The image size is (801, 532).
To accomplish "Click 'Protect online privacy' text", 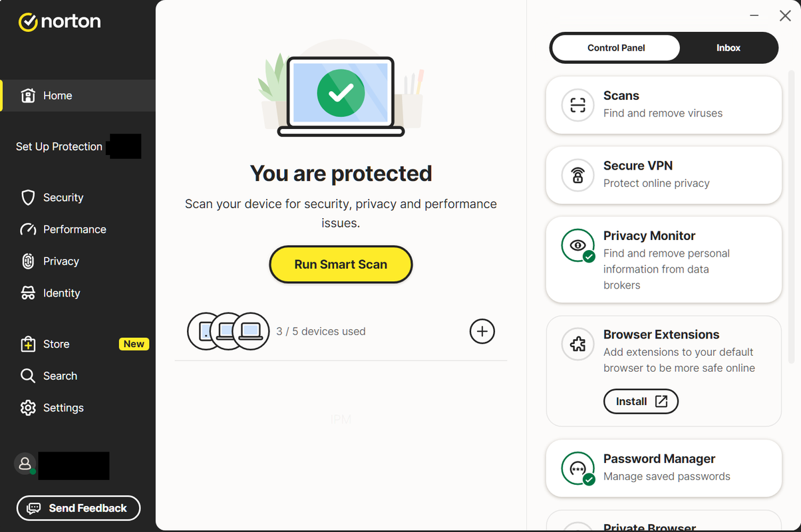I will tap(657, 183).
